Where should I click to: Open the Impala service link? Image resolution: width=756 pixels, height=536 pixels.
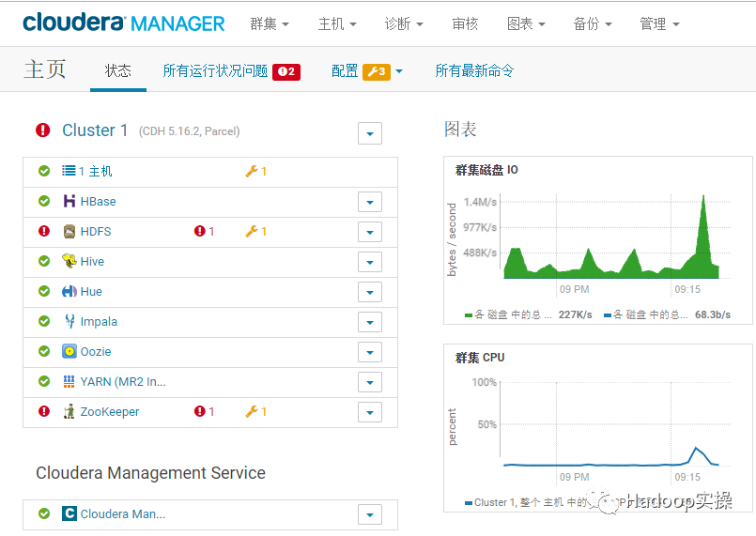[99, 321]
